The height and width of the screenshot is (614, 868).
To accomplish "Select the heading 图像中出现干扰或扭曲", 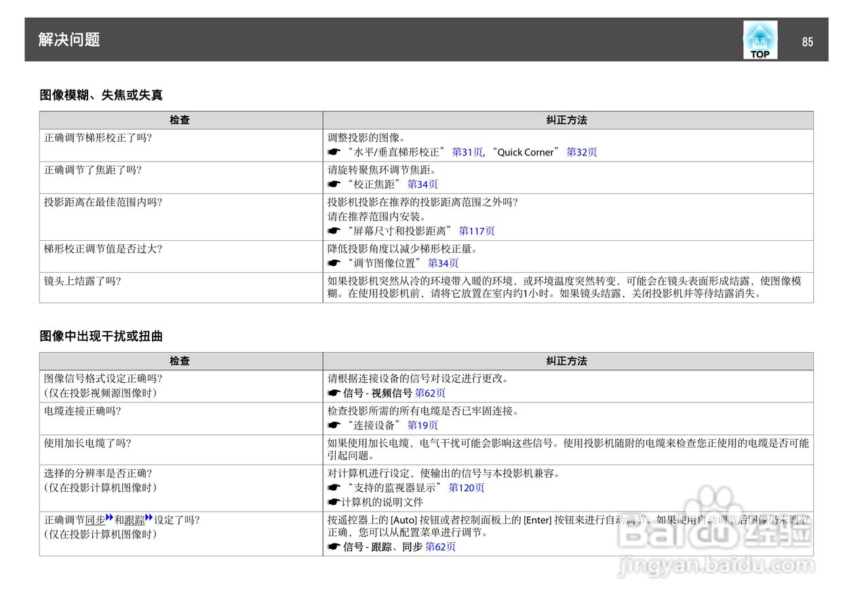I will (x=101, y=337).
